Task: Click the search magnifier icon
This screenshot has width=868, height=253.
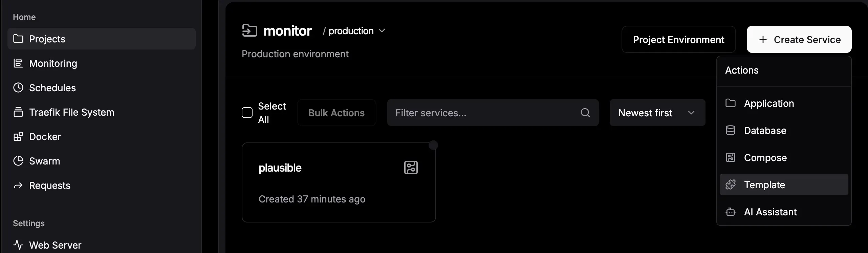Action: point(585,113)
